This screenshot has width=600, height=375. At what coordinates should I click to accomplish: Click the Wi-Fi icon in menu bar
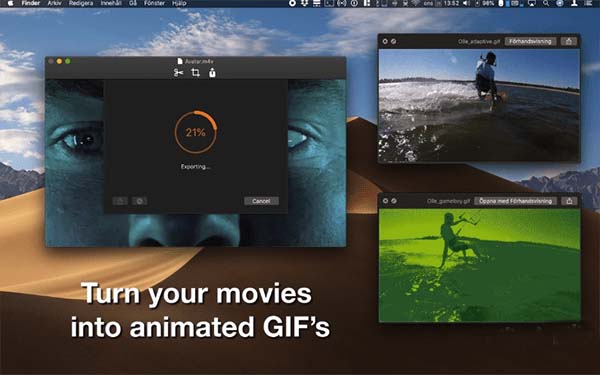(416, 3)
